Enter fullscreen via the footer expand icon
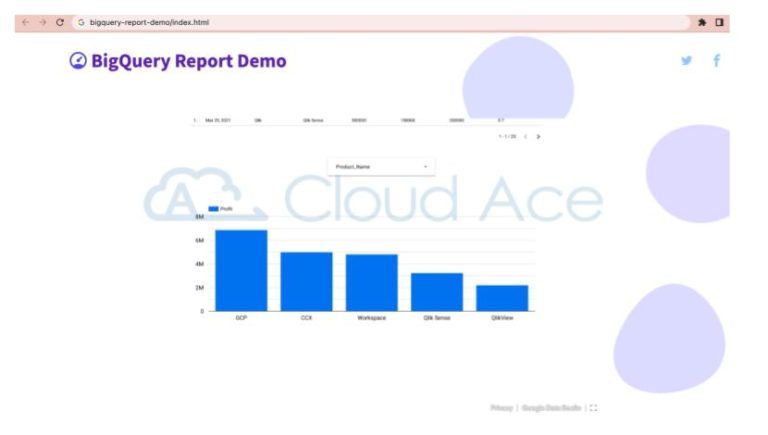This screenshot has height=435, width=768. (x=594, y=408)
